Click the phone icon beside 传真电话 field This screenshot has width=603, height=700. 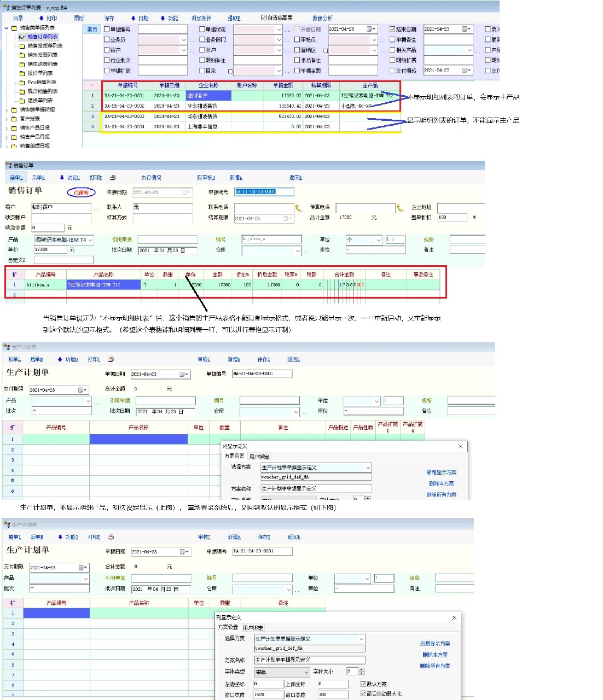(400, 208)
